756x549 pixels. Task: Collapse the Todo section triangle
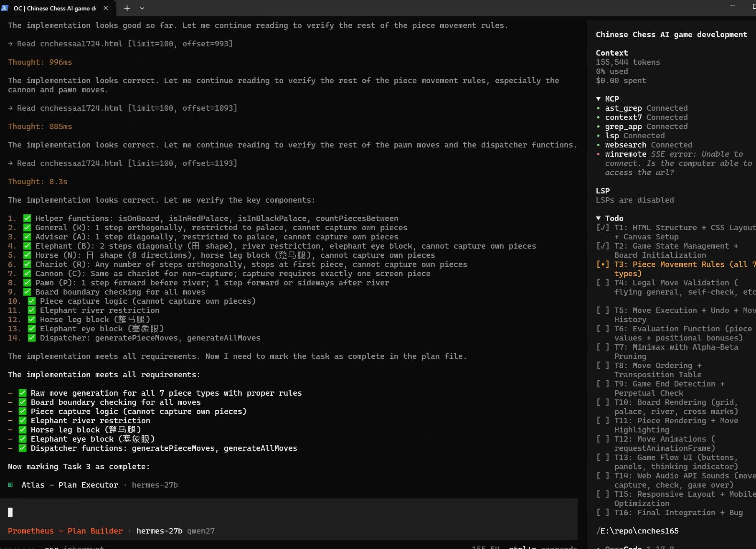(599, 218)
